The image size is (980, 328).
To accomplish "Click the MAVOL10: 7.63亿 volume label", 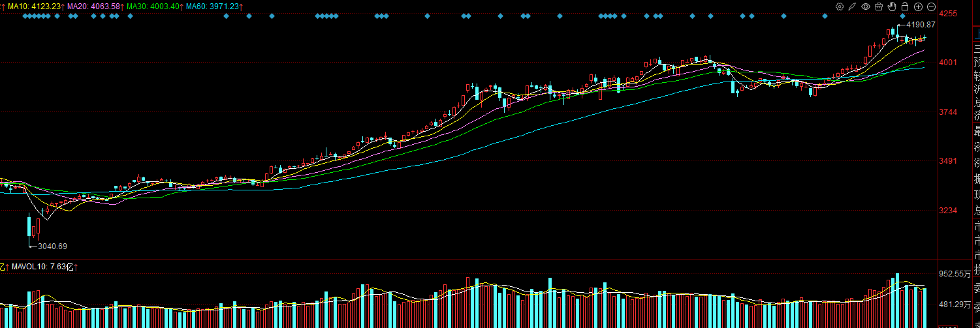I will click(x=43, y=267).
